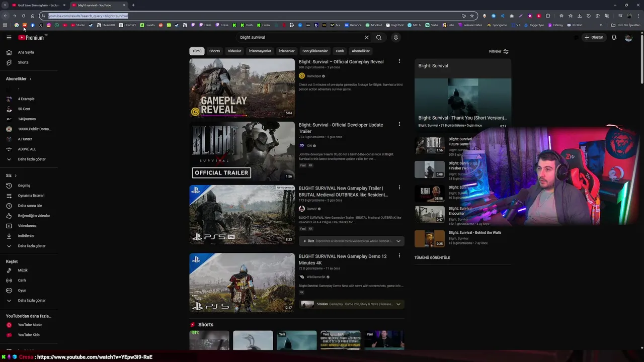Open the account avatar menu
The height and width of the screenshot is (362, 644).
coord(628,37)
